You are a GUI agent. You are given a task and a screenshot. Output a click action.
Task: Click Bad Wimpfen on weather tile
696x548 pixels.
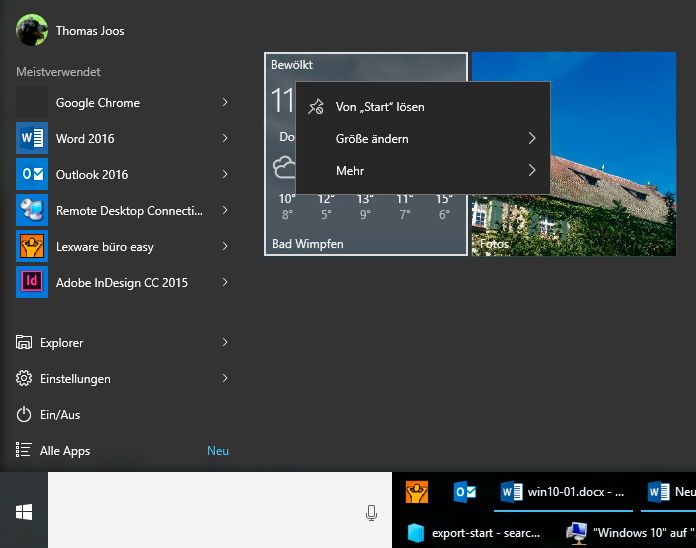[308, 244]
